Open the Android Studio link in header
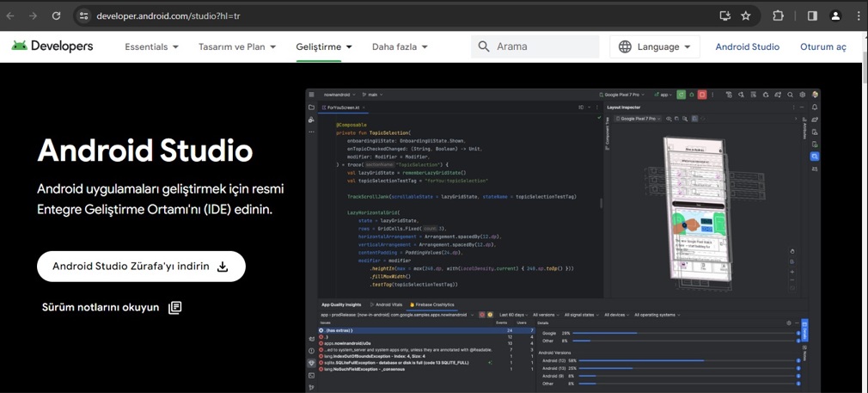Viewport: 868px width, 393px height. [x=748, y=47]
